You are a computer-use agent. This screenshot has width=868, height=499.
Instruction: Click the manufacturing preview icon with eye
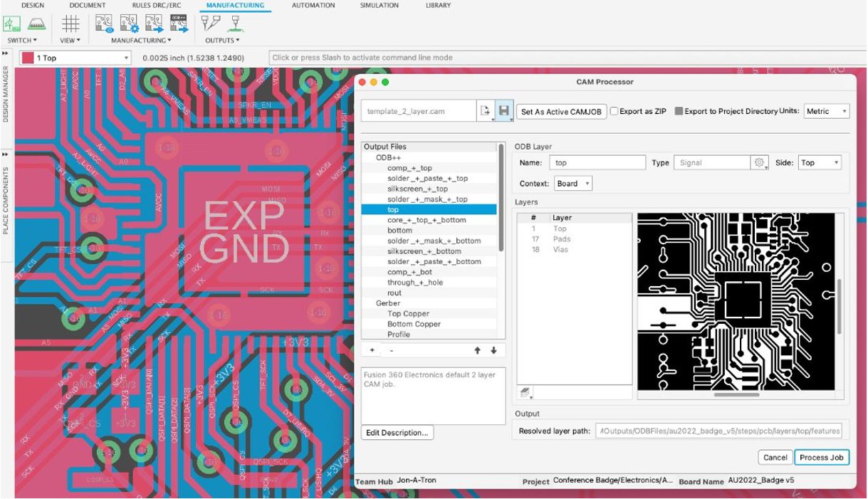click(104, 23)
